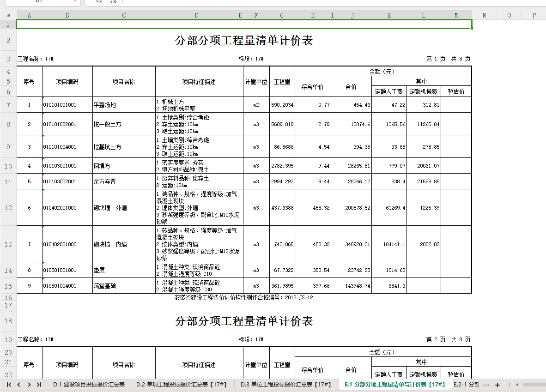Select column A header

click(29, 15)
